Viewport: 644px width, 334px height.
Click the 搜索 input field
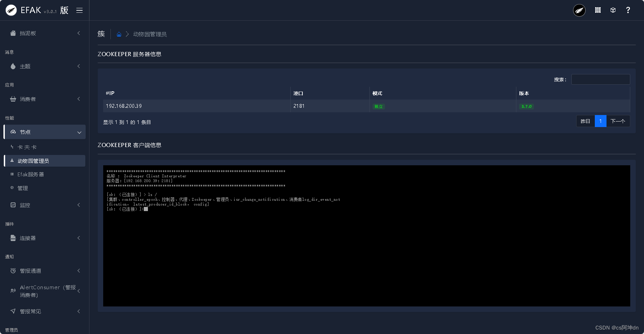coord(600,79)
